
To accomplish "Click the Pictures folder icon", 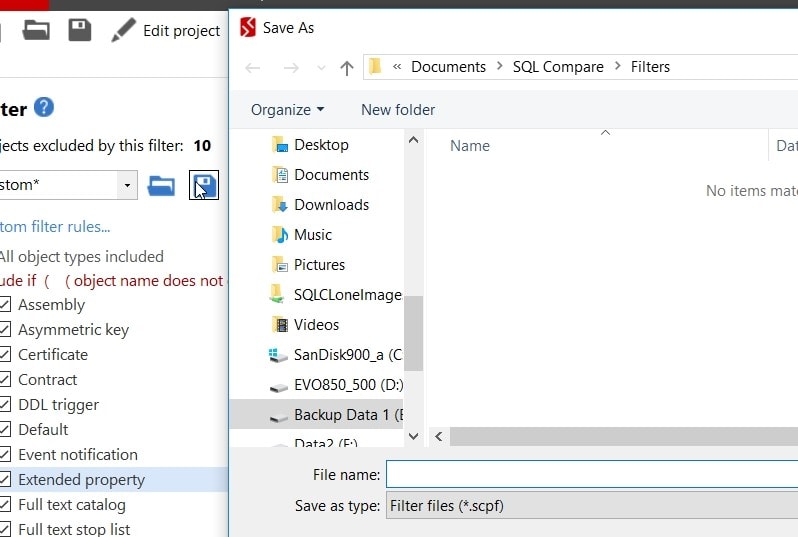I will (x=280, y=265).
